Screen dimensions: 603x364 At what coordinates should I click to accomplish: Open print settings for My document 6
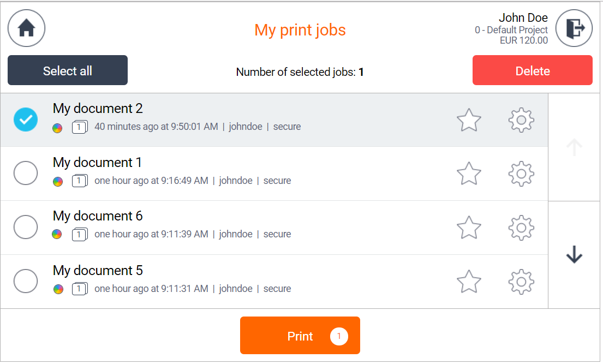pyautogui.click(x=521, y=228)
